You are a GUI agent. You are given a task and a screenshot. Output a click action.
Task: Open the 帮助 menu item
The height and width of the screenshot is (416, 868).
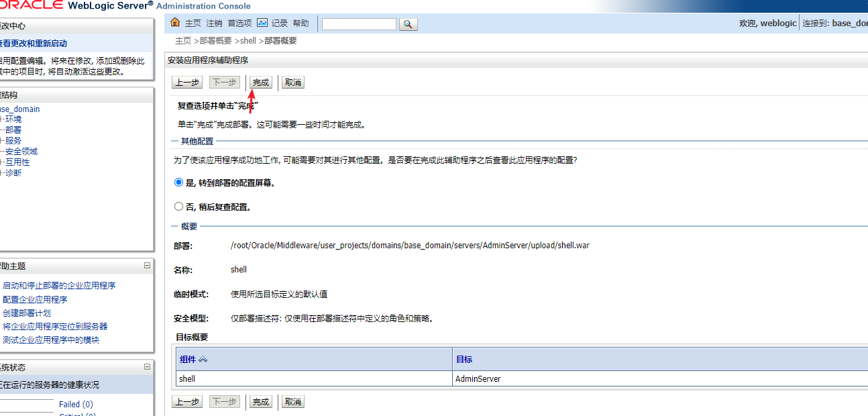click(x=301, y=23)
